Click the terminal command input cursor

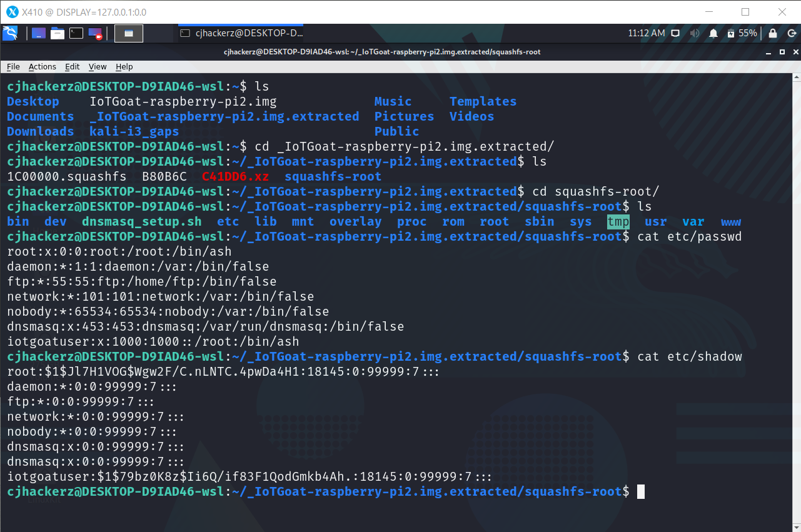(640, 491)
